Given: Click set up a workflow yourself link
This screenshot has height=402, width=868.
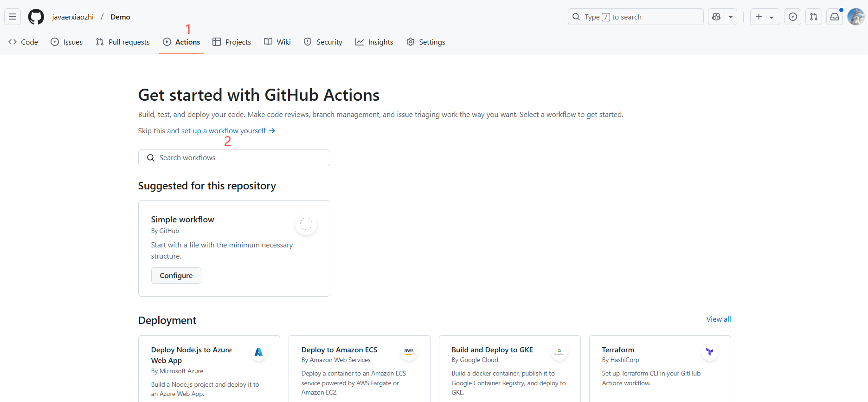Looking at the screenshot, I should 228,131.
